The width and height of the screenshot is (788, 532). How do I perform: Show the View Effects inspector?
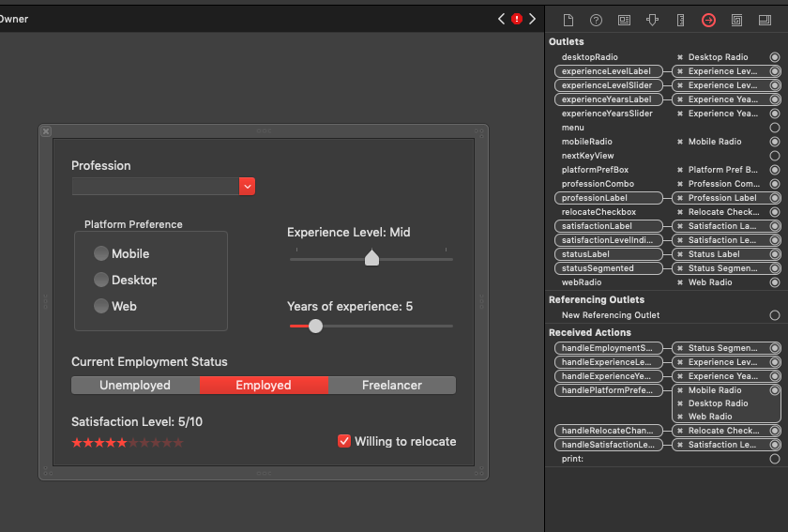pos(765,20)
